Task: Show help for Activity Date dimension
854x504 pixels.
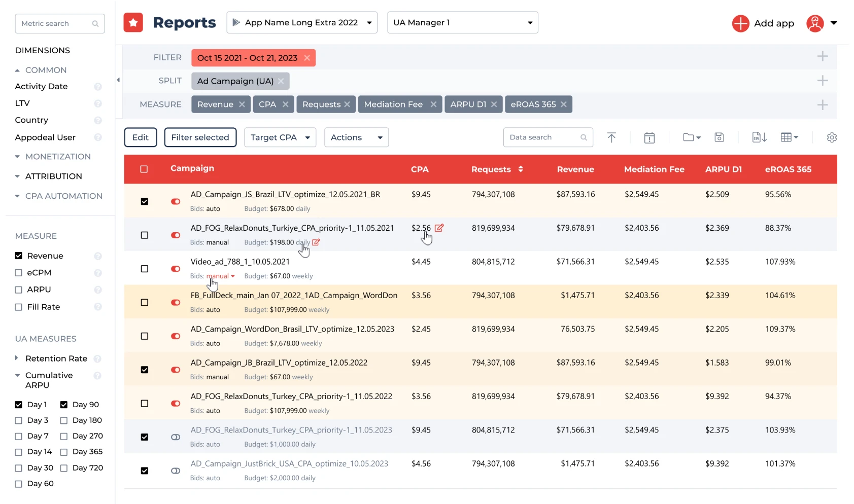Action: tap(98, 87)
